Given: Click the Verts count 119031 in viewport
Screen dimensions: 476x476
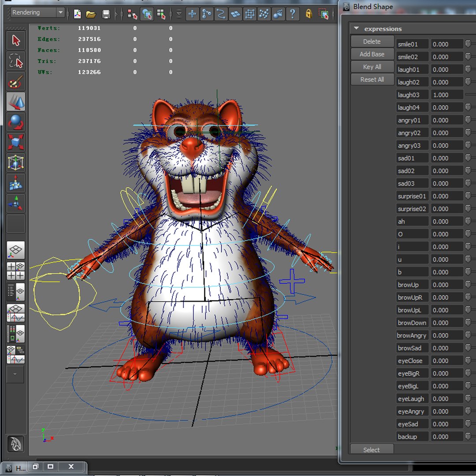Looking at the screenshot, I should 89,28.
